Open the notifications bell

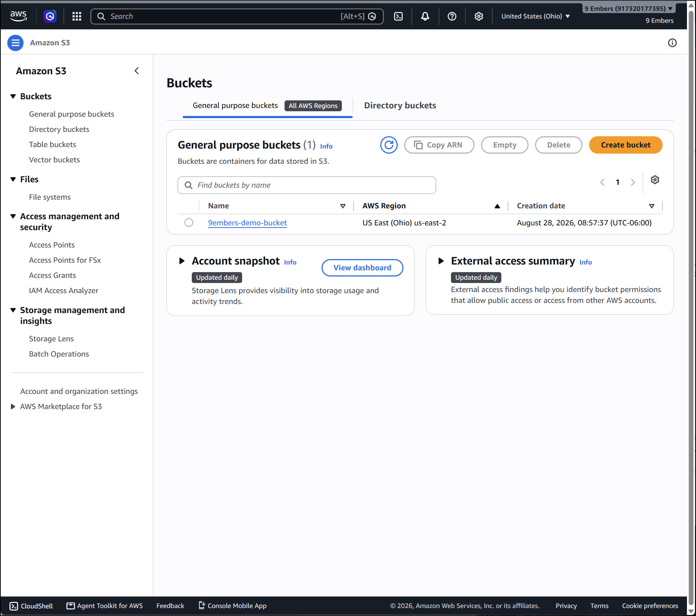click(425, 16)
